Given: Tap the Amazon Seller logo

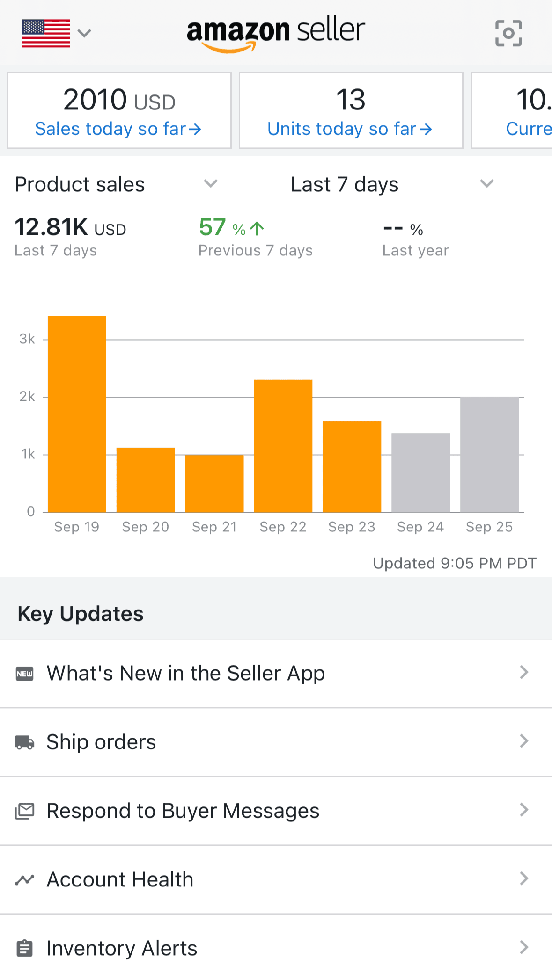Looking at the screenshot, I should (276, 33).
